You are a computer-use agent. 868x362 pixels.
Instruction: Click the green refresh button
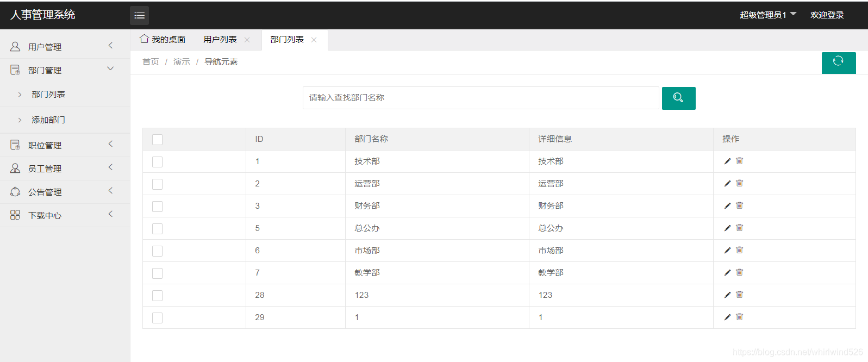tap(839, 63)
